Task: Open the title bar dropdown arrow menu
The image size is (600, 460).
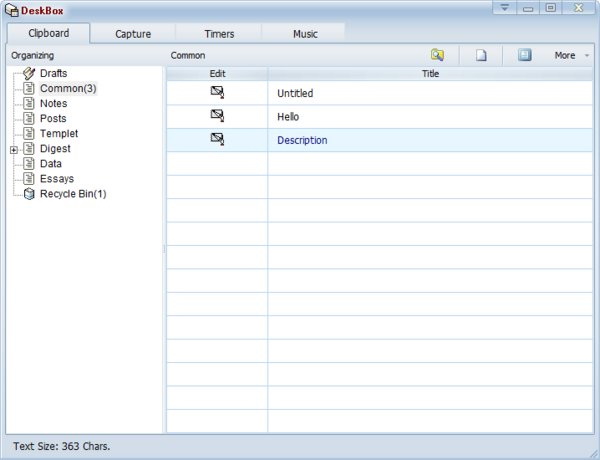Action: [505, 8]
